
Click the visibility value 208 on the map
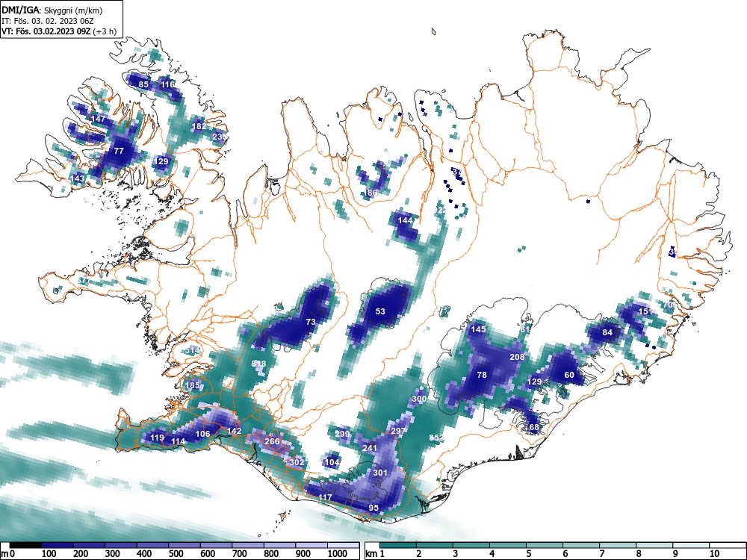click(517, 357)
